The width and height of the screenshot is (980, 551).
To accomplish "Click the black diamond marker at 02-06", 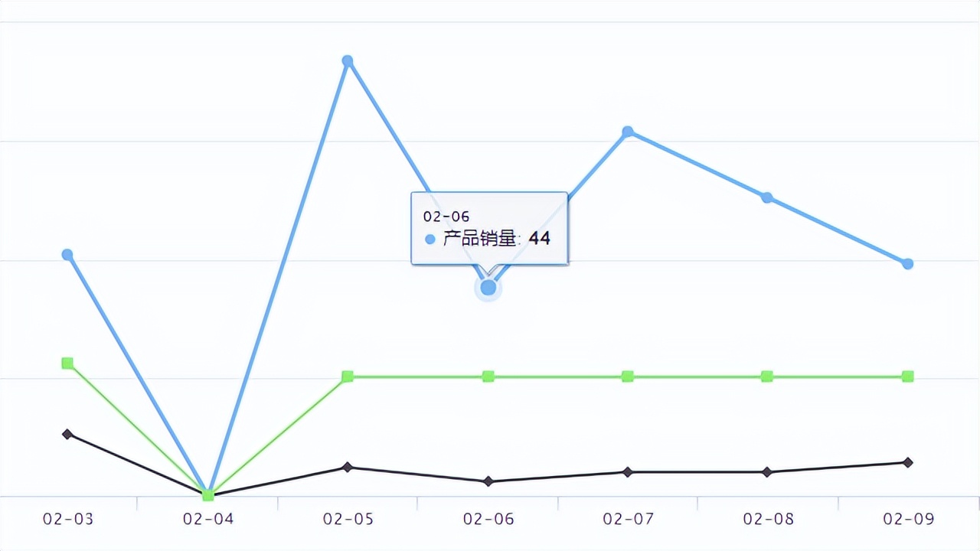I will (x=488, y=481).
